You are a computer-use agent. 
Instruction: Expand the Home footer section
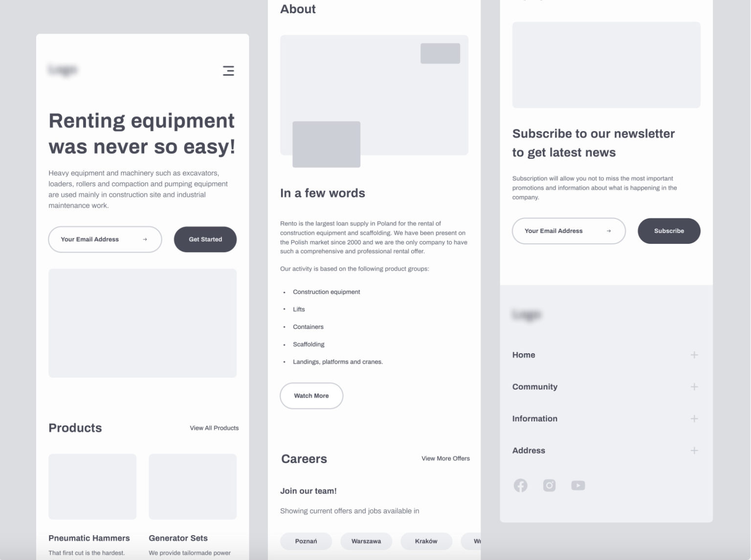click(x=694, y=355)
